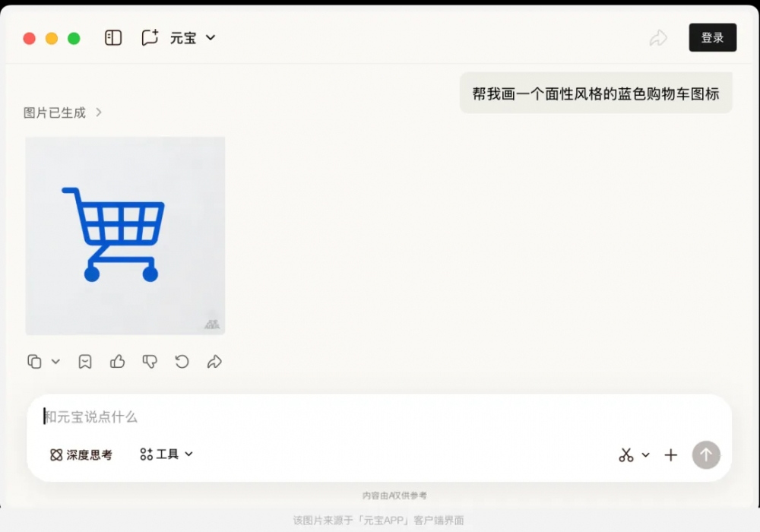Image resolution: width=760 pixels, height=532 pixels.
Task: Toggle 深度思考 deep thinking mode
Action: (x=81, y=454)
